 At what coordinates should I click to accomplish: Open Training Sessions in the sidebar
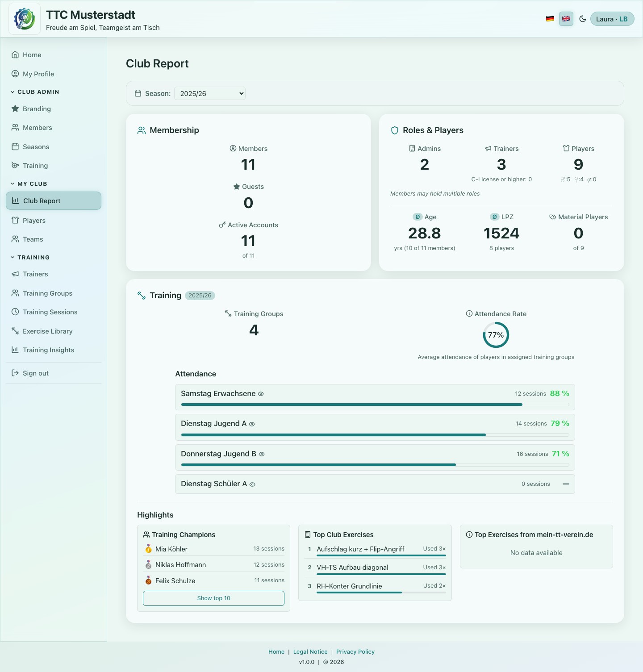(x=54, y=312)
